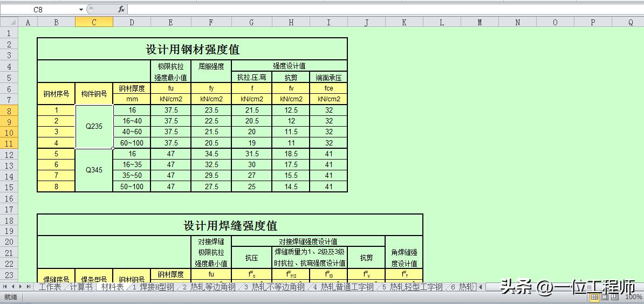Screen dimensions: 644x304
Task: Go to next sheet tab arrow
Action: coord(20,286)
